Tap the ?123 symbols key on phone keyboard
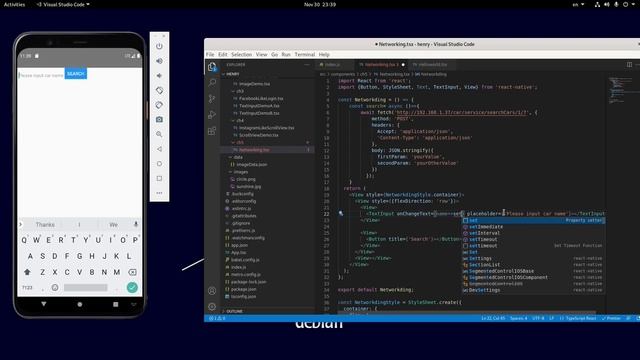Screen dimensions: 640x360 coord(27,288)
